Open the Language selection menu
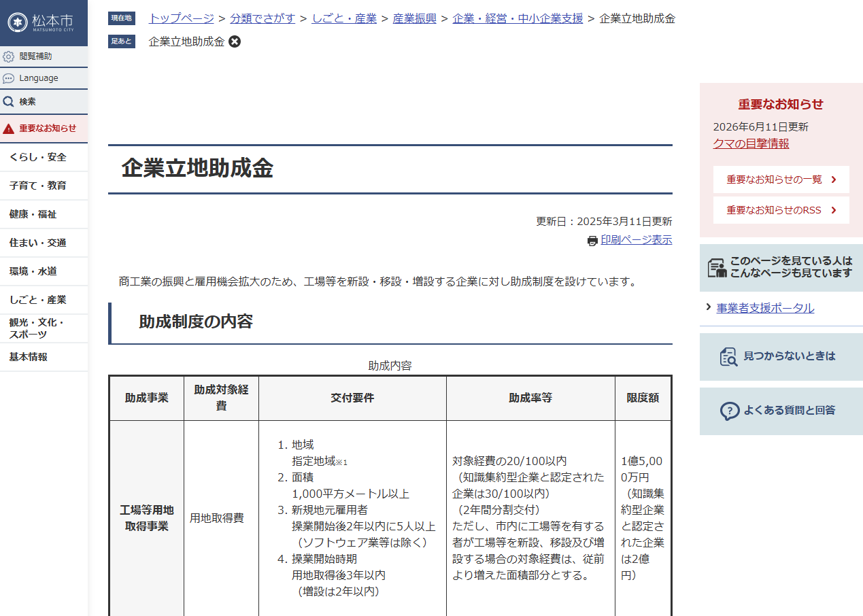Screen dimensions: 863x616 44,78
